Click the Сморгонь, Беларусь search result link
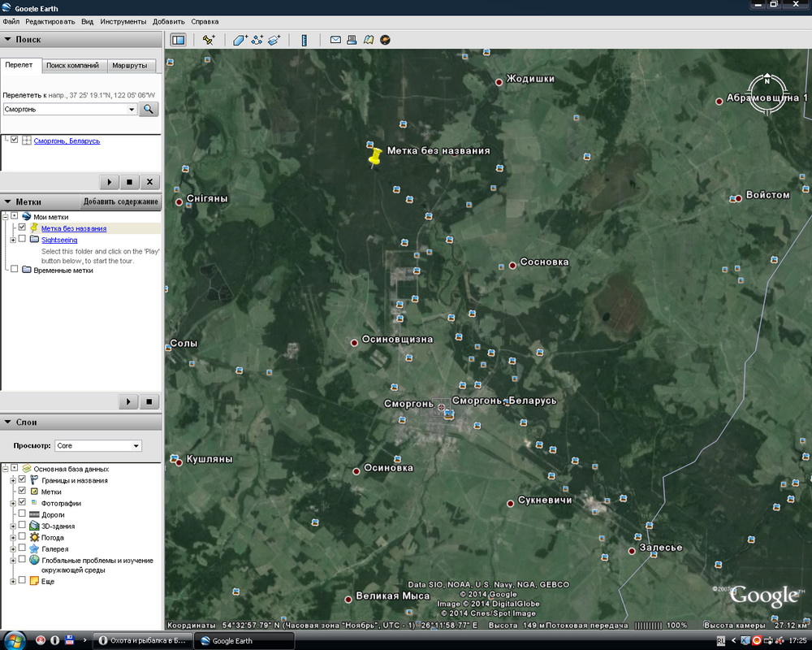The height and width of the screenshot is (650, 812). click(67, 141)
